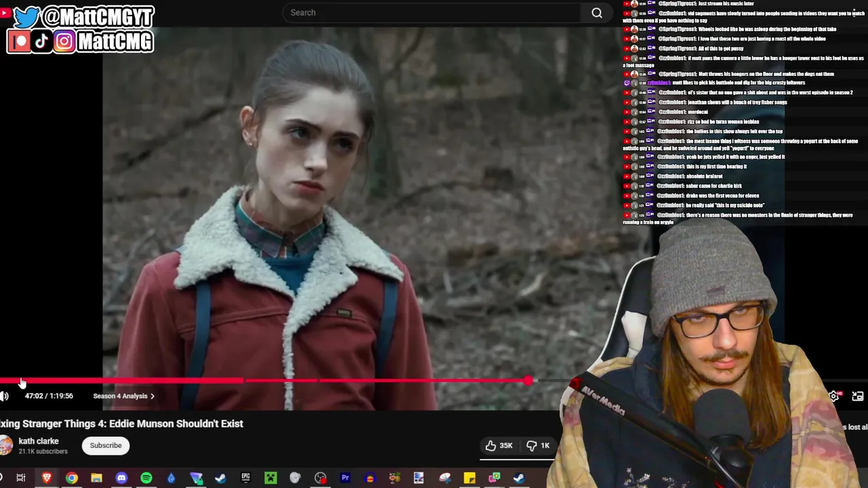Open the Snipping Tool scissors taskbar icon
868x488 pixels.
coord(444,479)
